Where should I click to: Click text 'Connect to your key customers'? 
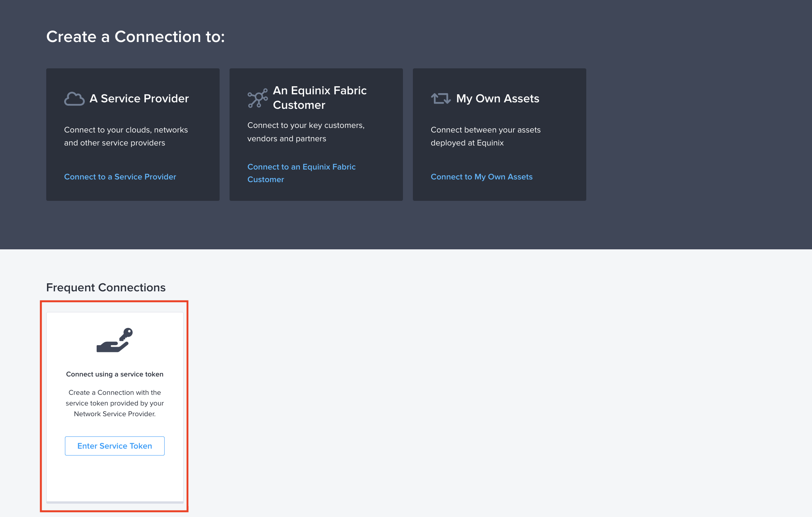(306, 125)
